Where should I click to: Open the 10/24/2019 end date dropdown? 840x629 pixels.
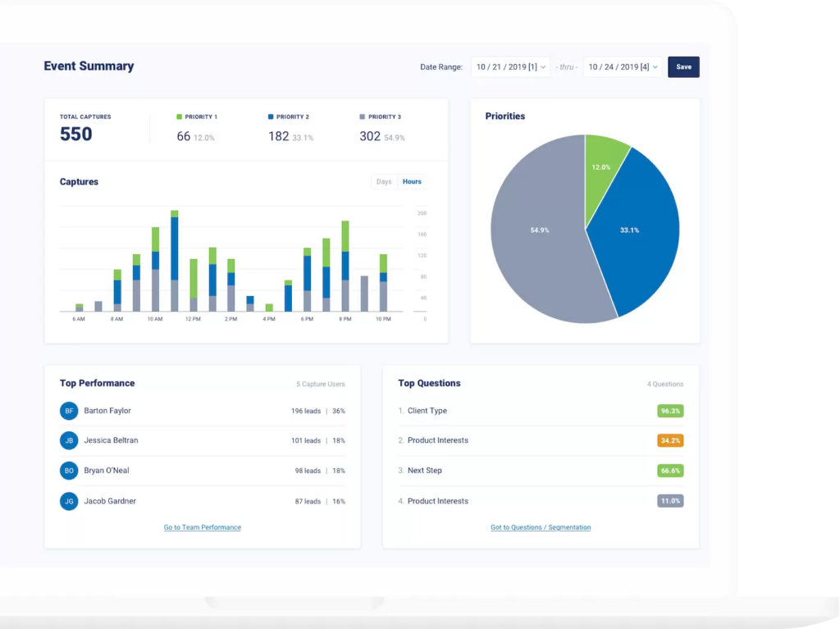coord(623,66)
